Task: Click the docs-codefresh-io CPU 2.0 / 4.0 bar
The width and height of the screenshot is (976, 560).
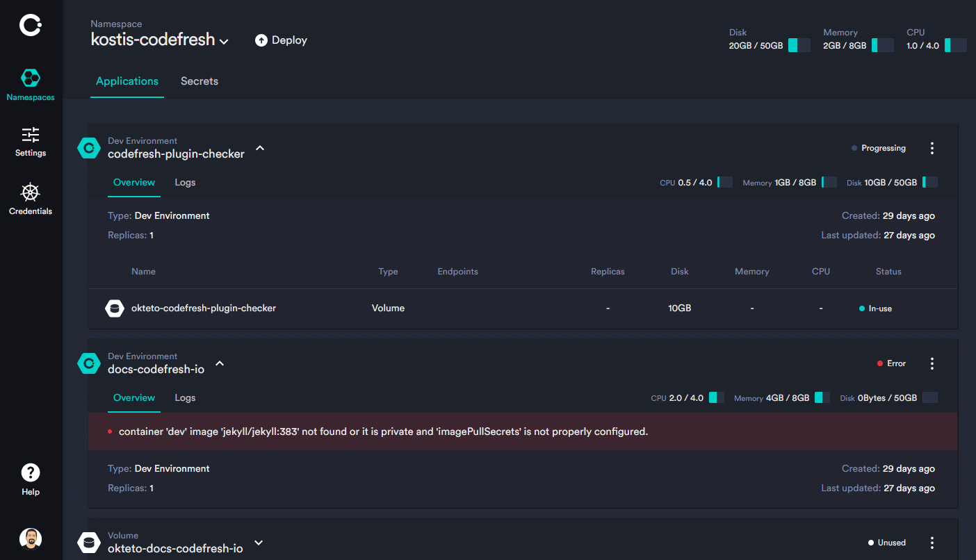Action: point(717,398)
